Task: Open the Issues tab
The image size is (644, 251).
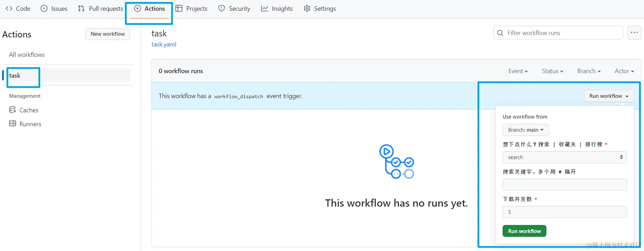Action: click(x=54, y=9)
